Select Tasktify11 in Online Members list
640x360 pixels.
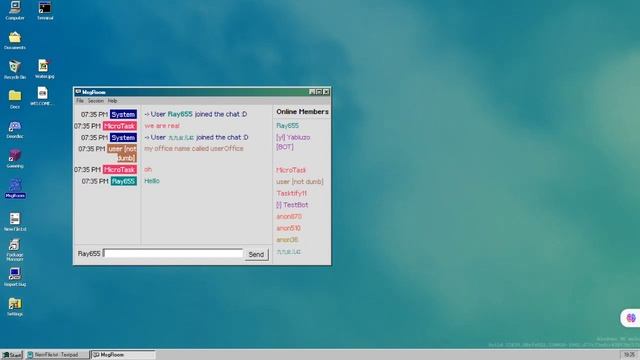291,193
